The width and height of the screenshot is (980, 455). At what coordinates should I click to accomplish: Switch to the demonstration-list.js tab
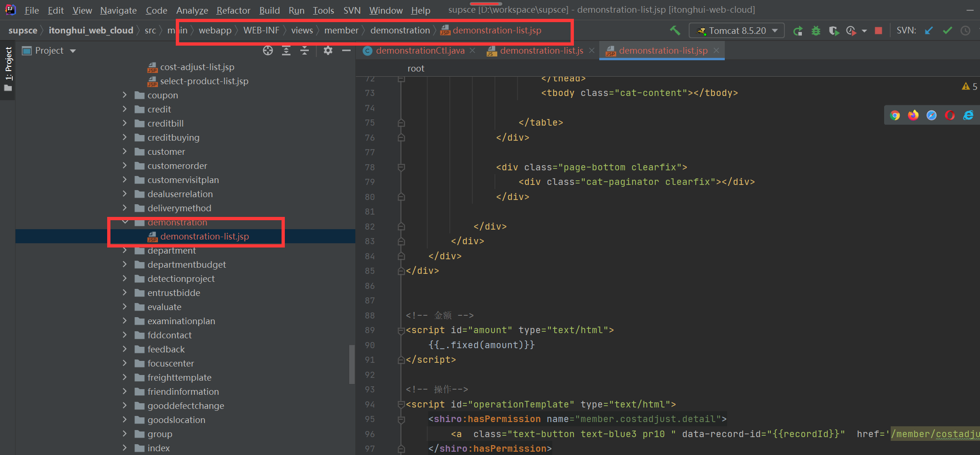click(541, 50)
